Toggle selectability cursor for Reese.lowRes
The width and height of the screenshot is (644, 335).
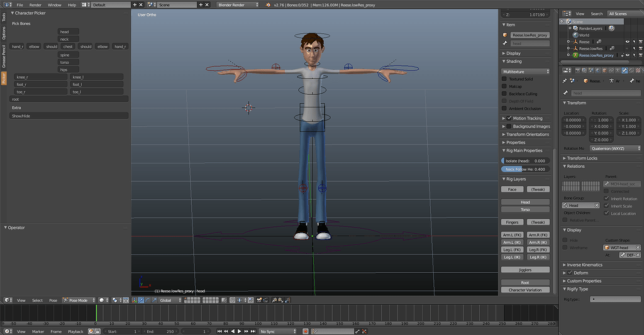(634, 48)
